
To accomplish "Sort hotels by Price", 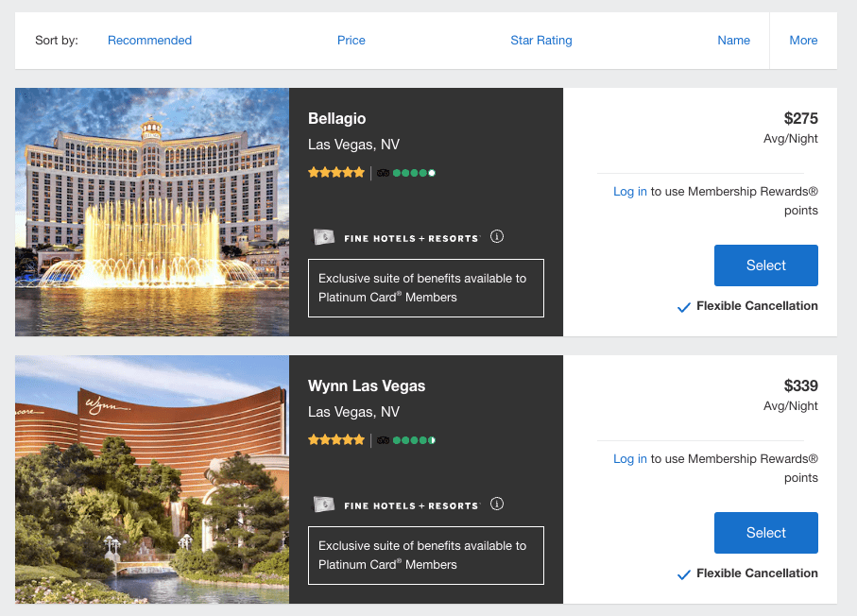I will (x=351, y=40).
